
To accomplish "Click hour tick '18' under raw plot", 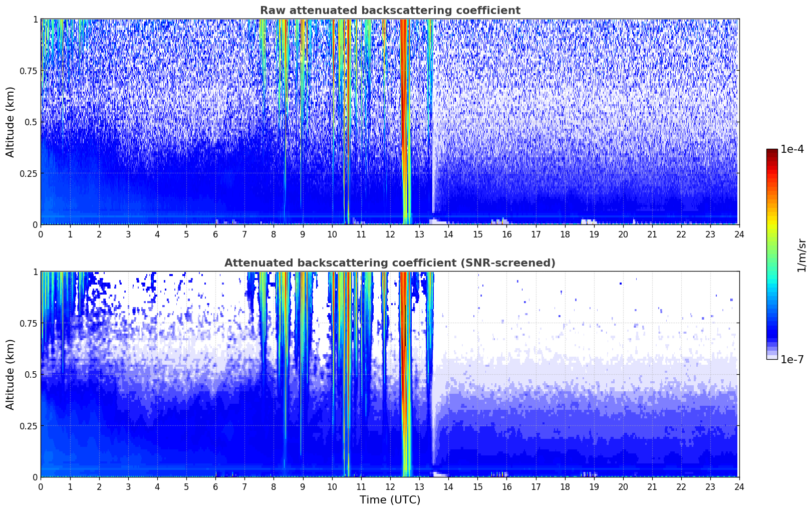I will click(x=565, y=234).
